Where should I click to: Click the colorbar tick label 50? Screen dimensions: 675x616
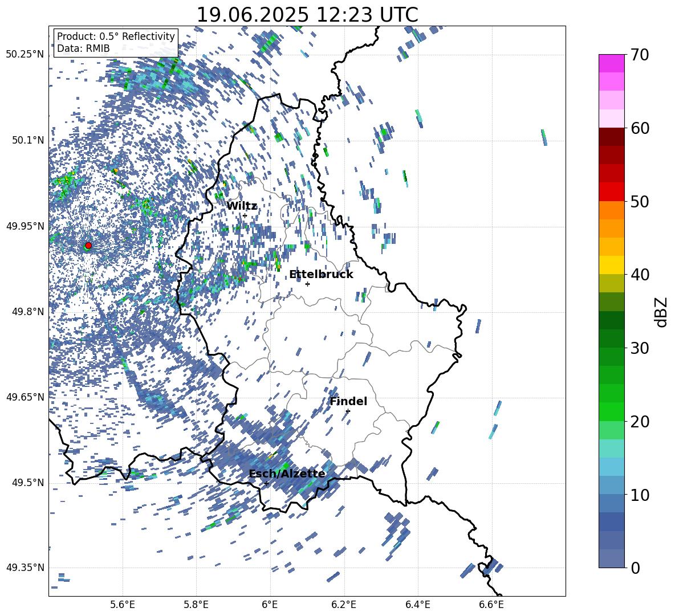point(640,201)
